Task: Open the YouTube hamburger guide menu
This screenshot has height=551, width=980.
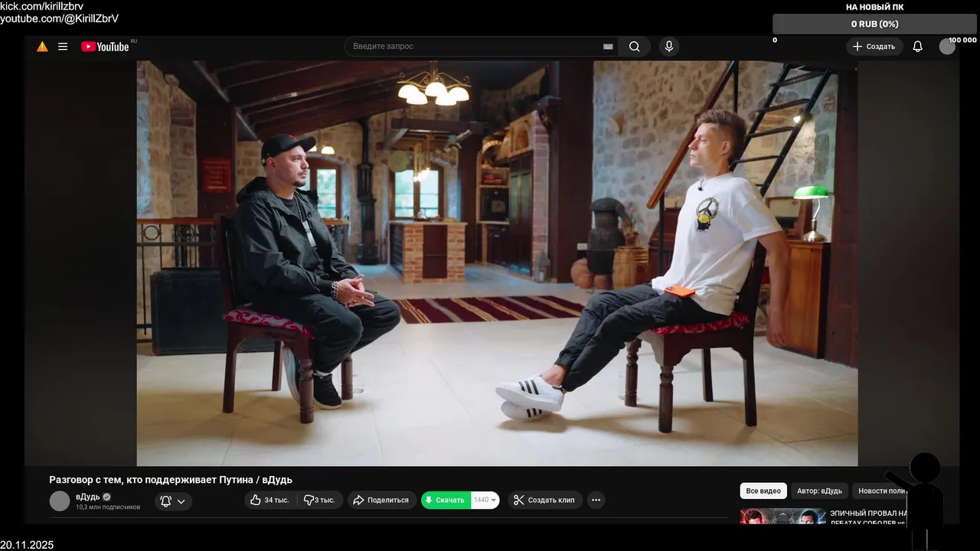Action: (x=63, y=47)
